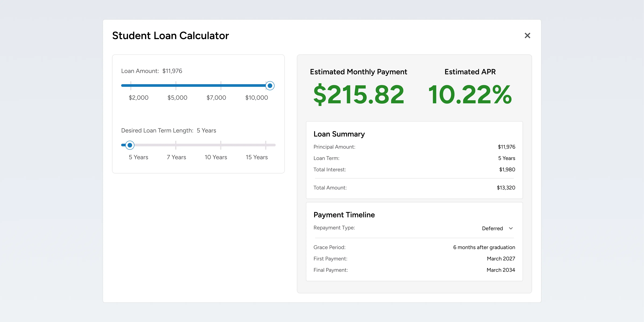Click the Total Amount $13,320 value
Viewport: 644px width, 322px height.
[506, 188]
